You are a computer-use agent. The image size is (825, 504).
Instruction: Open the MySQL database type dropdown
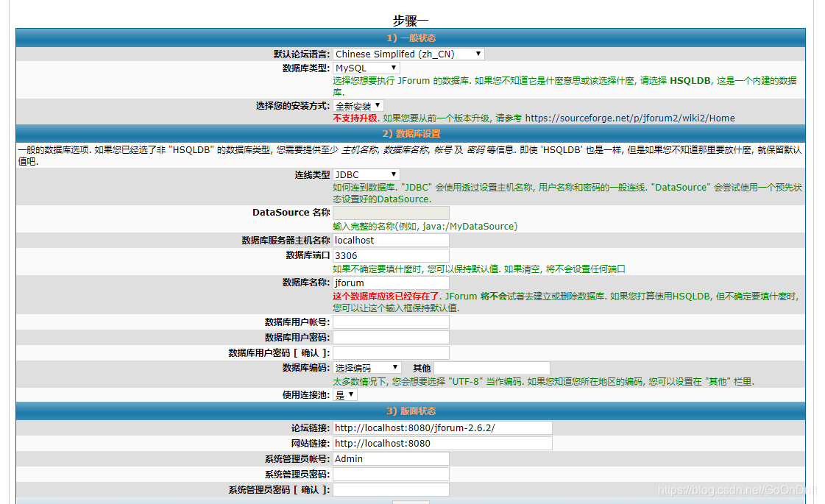[x=367, y=68]
